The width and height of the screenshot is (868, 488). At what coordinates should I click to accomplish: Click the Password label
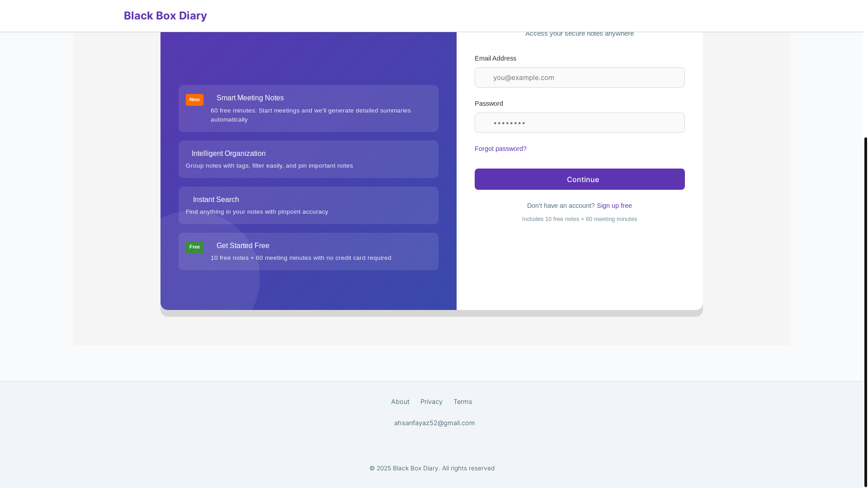click(x=489, y=103)
